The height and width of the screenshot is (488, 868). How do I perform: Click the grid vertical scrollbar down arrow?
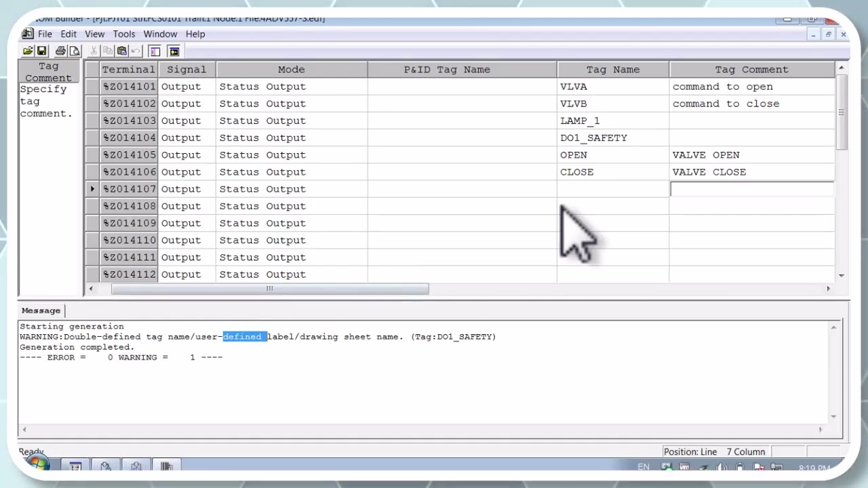click(x=842, y=276)
